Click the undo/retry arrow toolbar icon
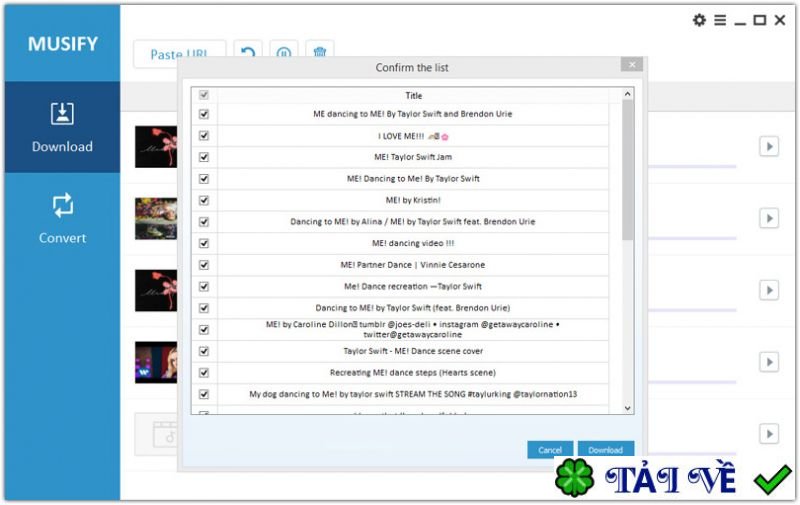Screen dimensions: 800x505 (248, 52)
